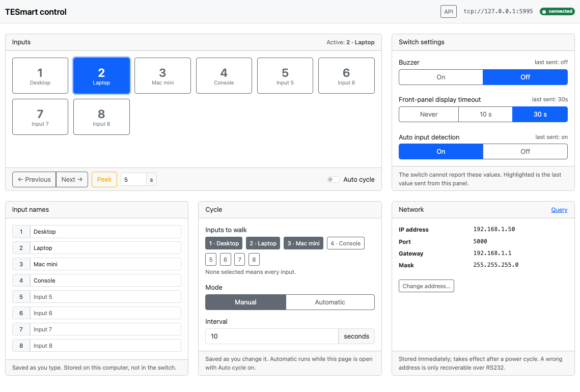Select input 3 Mac mini tile
Image resolution: width=580 pixels, height=392 pixels.
click(162, 75)
